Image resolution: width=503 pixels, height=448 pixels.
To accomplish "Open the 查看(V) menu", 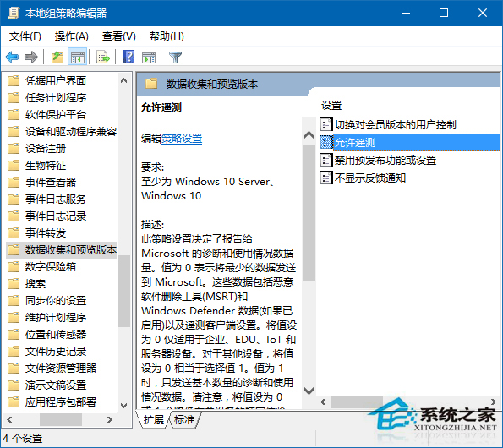I will [x=118, y=36].
